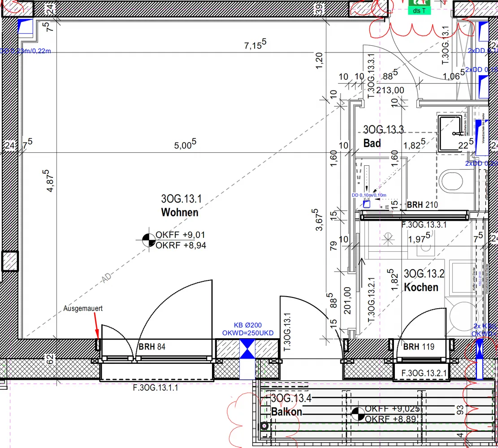Click the height marker symbol in Wohnen room
Viewport: 498px width, 448px height.
point(149,240)
